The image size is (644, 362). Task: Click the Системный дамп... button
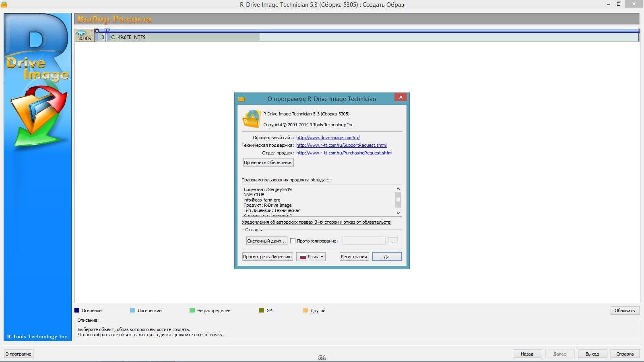pos(266,241)
